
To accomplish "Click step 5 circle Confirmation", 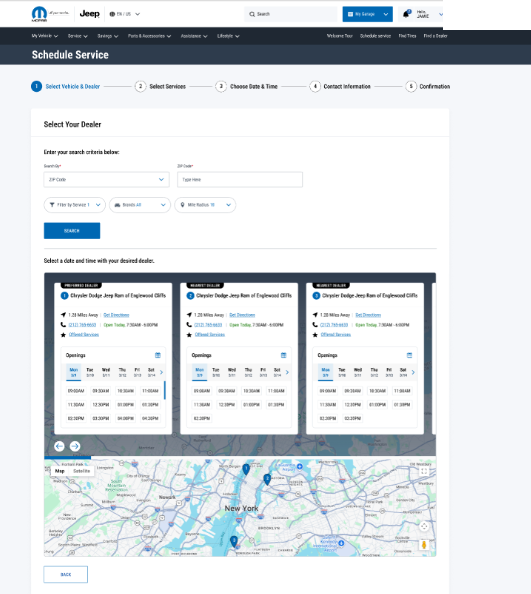I will [411, 86].
